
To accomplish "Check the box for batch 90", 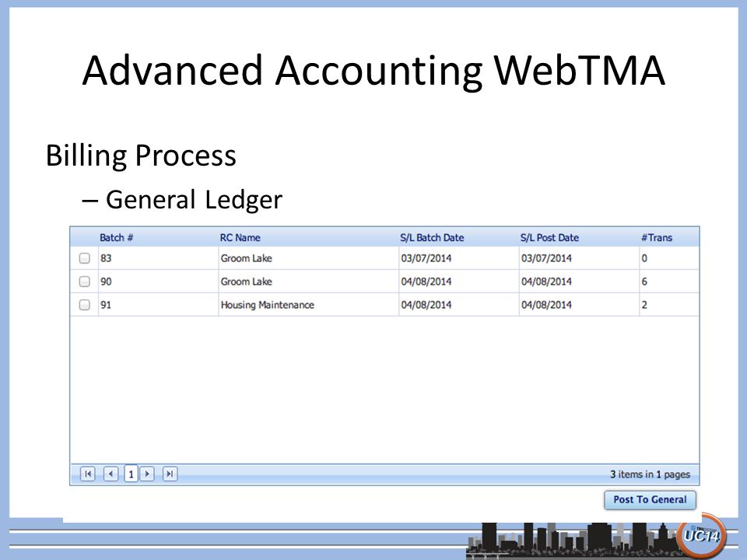I will (84, 282).
